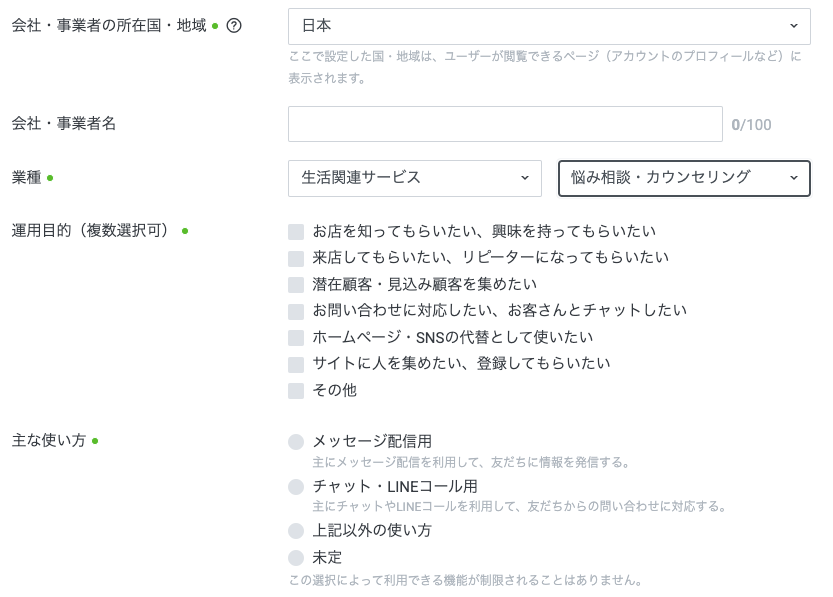Click the 会社・事業者名 text input field
Screen dimensions: 833x597
pyautogui.click(x=505, y=124)
